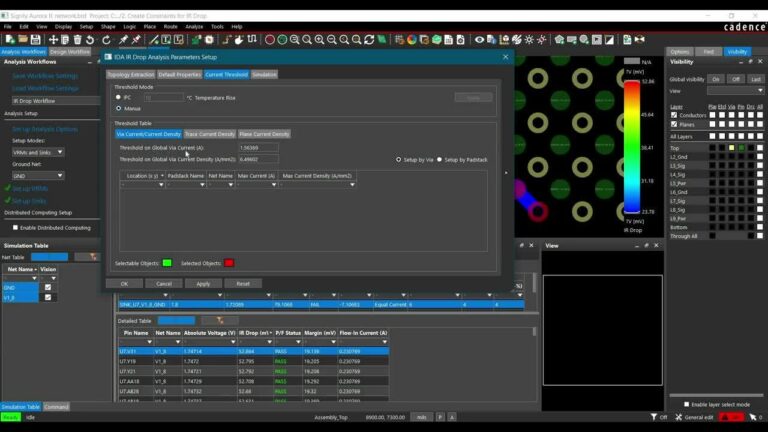768x432 pixels.
Task: Click the OK button in the dialog
Action: click(x=124, y=284)
